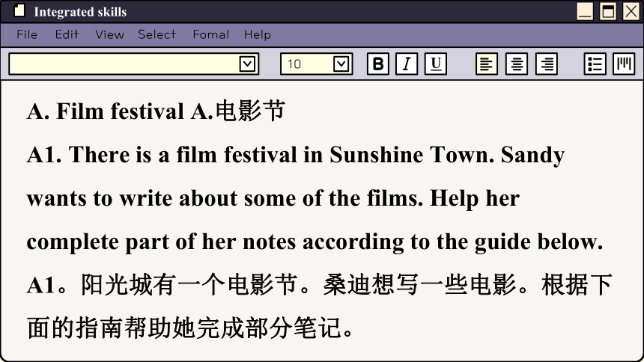Click the document icon in title bar
The image size is (644, 362).
pyautogui.click(x=19, y=10)
